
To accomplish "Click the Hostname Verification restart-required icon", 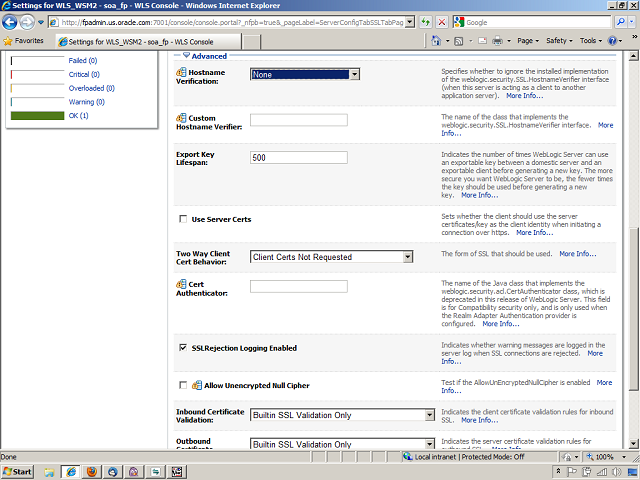I will (181, 72).
